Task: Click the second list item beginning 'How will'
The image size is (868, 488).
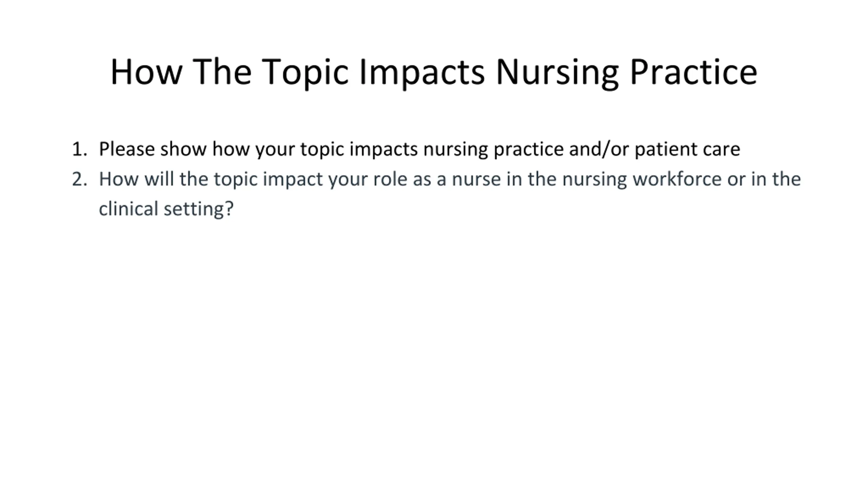Action: (450, 194)
